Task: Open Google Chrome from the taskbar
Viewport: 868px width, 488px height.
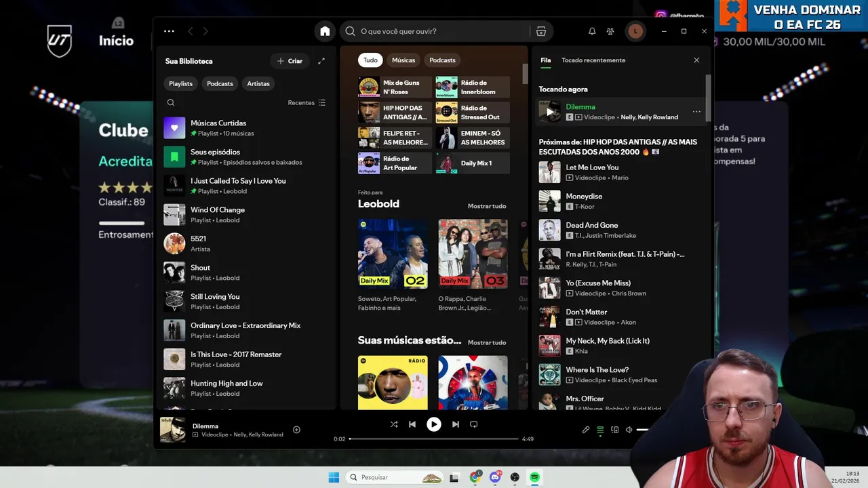Action: 475,477
